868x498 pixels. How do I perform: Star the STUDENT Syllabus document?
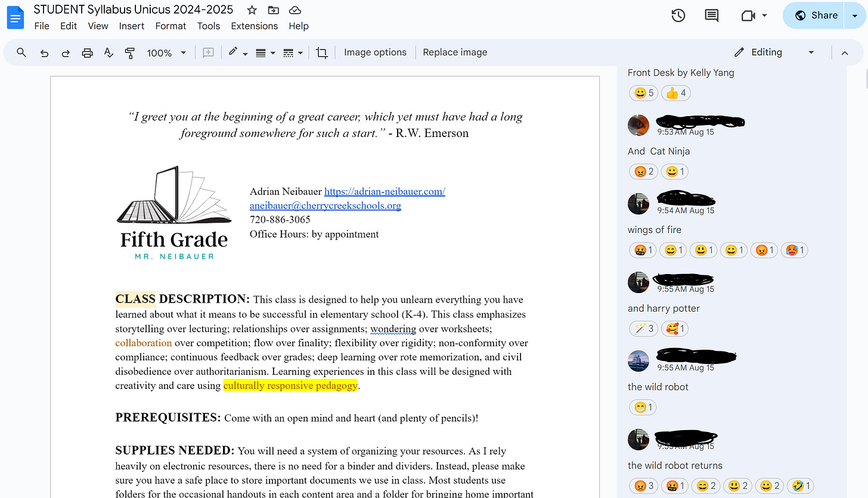point(252,10)
